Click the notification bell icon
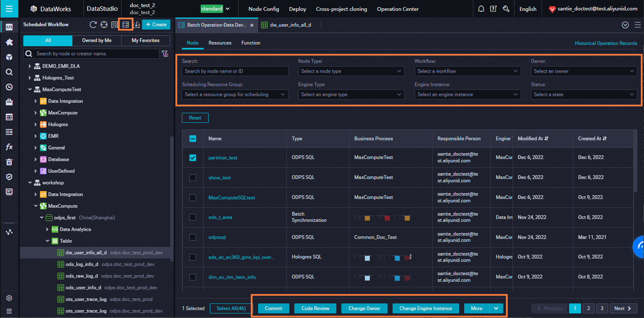This screenshot has height=318, width=644. 481,9
